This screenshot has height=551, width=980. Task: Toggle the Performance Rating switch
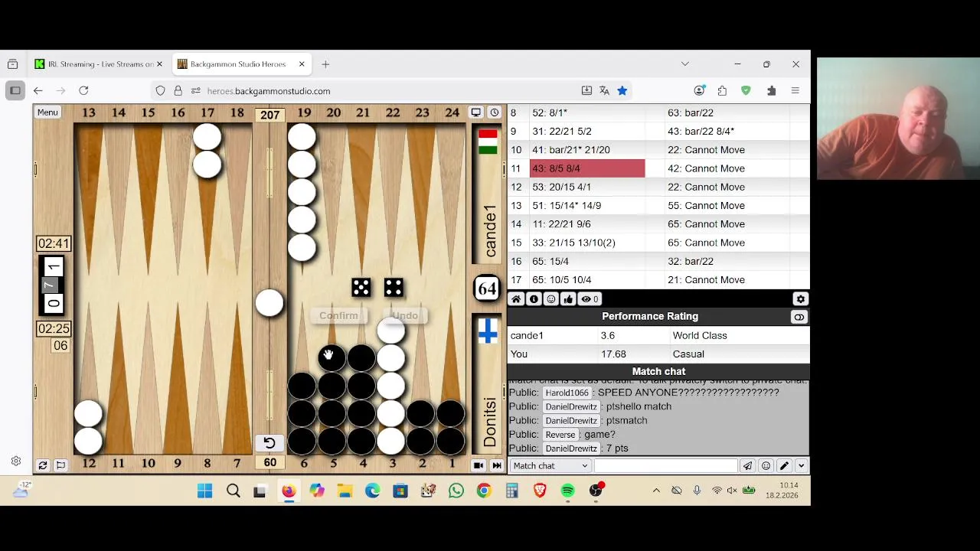click(x=799, y=317)
